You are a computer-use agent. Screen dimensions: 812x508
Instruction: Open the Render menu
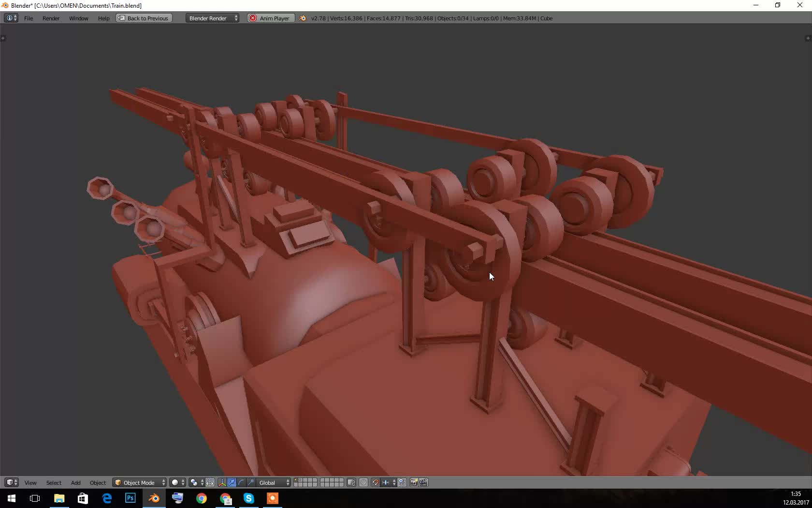pyautogui.click(x=51, y=18)
